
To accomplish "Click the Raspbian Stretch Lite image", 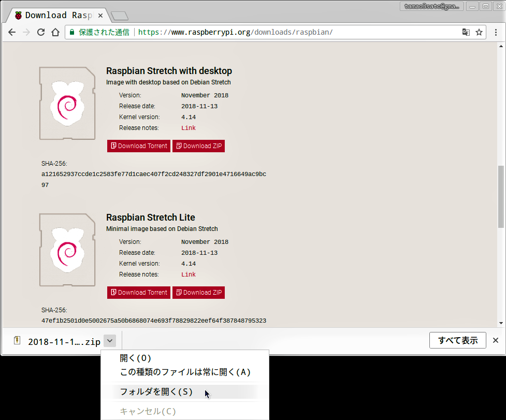I will click(x=67, y=250).
